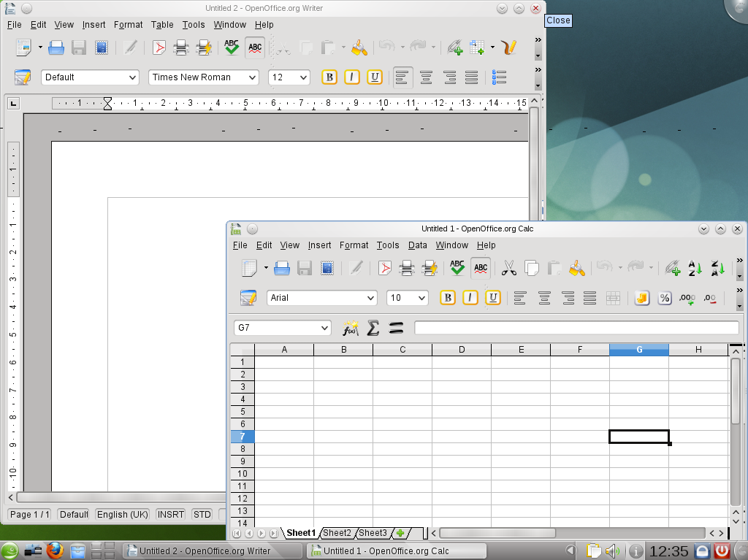Click Format Paintbrush icon in Writer

pos(359,47)
